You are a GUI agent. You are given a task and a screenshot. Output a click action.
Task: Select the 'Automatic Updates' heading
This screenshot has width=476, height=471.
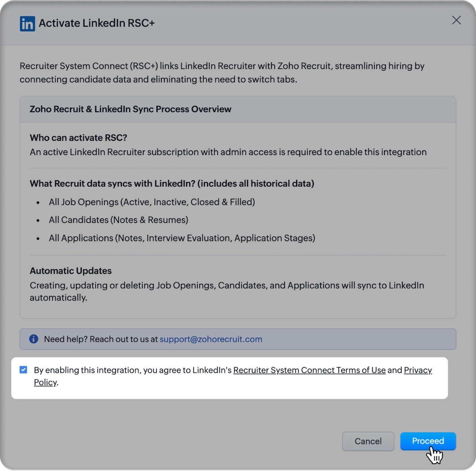pos(71,271)
